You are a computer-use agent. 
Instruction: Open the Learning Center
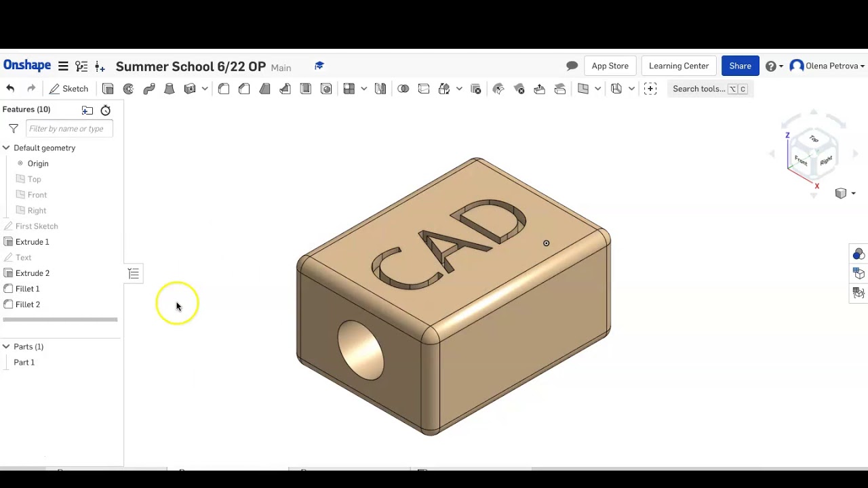679,66
